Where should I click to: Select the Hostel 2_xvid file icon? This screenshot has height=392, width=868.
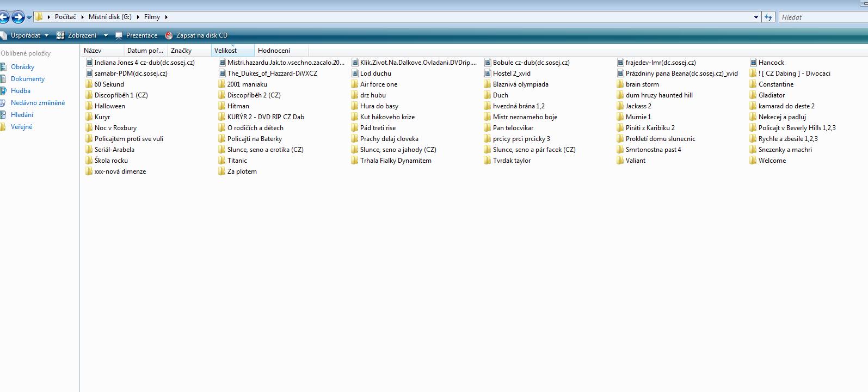[x=488, y=73]
